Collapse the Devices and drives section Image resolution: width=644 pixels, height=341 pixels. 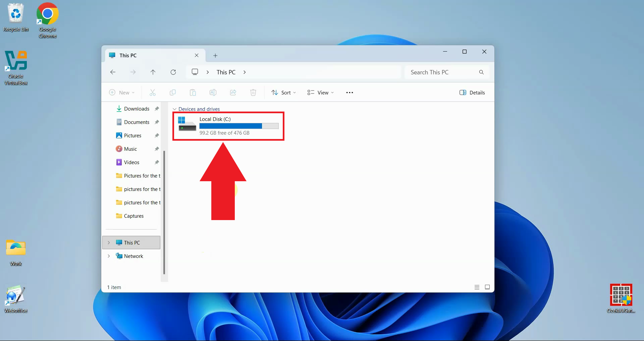coord(174,109)
